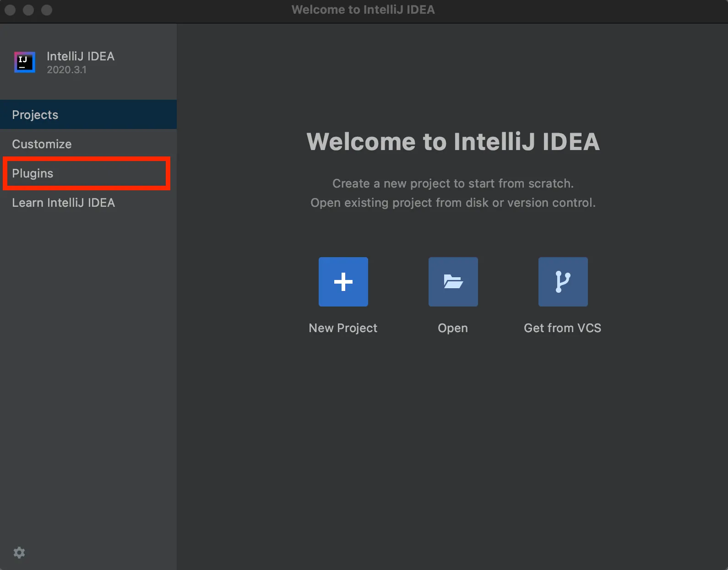This screenshot has width=728, height=570.
Task: Click the Get from VCS branch icon
Action: tap(563, 282)
